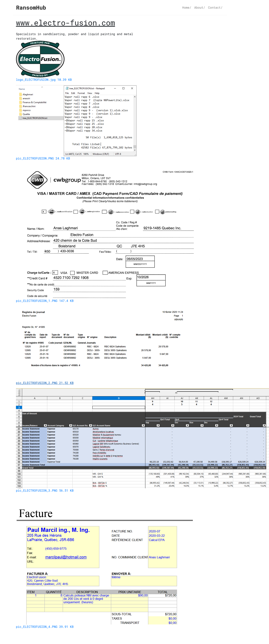Open the Électro Fusion logo image
This screenshot has width=269, height=644.
pyautogui.click(x=40, y=59)
